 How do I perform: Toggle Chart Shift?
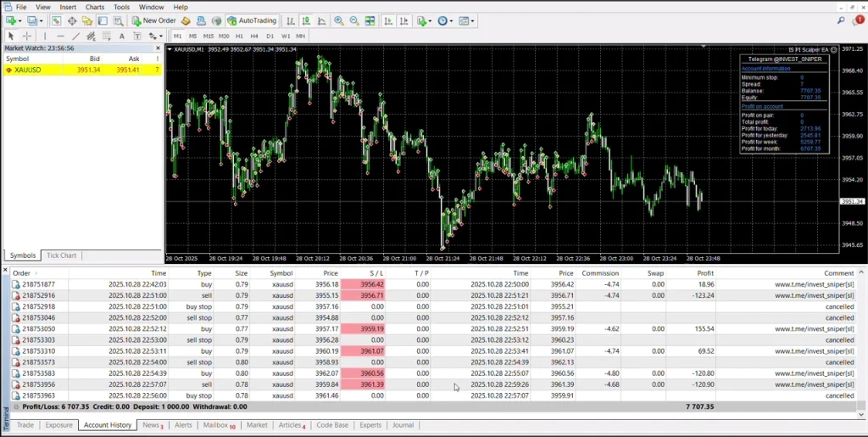[x=404, y=20]
